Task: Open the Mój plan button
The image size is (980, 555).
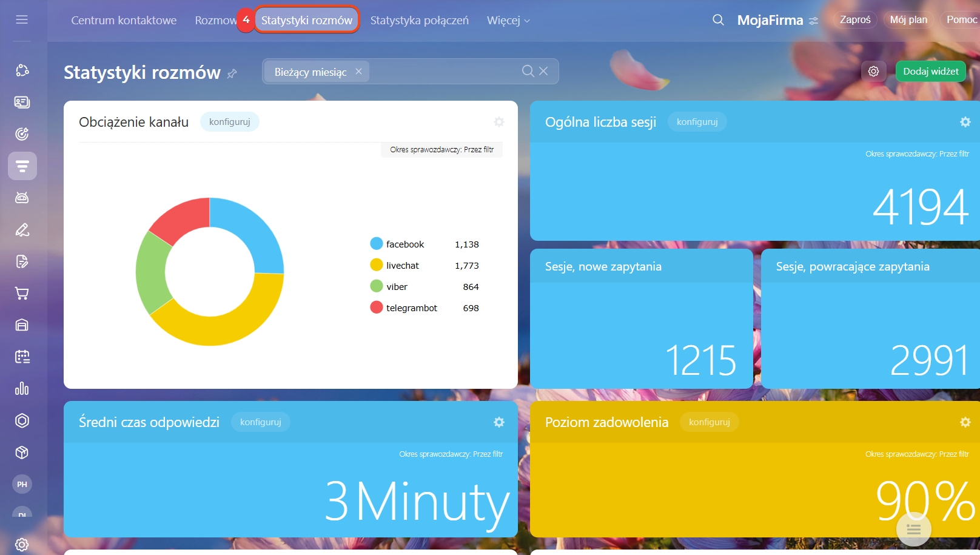Action: point(908,19)
